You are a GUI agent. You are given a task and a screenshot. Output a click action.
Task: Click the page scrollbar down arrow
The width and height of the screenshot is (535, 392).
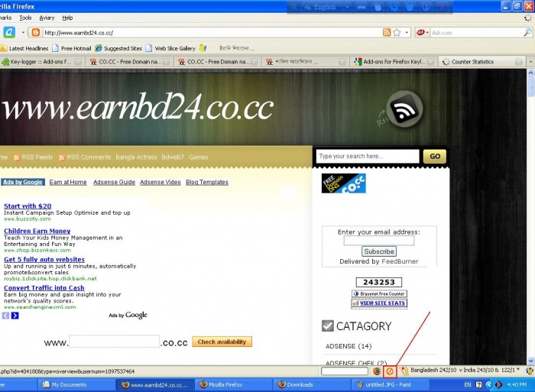click(530, 361)
